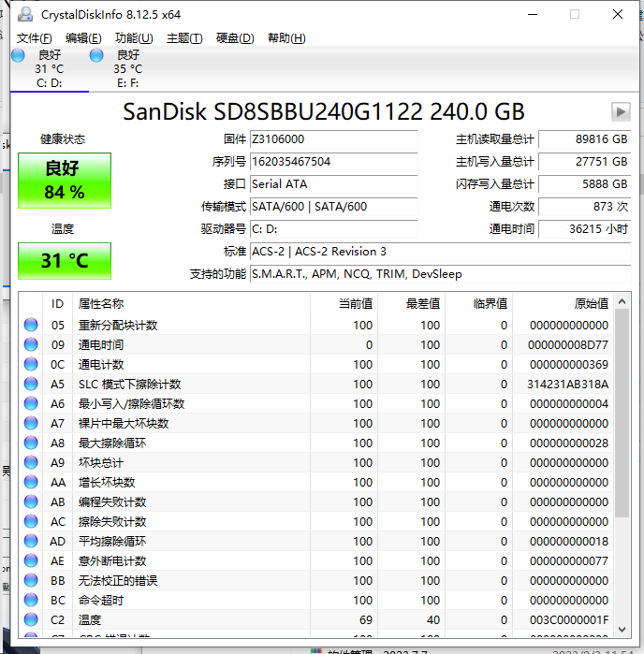Screen dimensions: 644x654
Task: Click the status circle icon of row AB
Action: (x=31, y=501)
